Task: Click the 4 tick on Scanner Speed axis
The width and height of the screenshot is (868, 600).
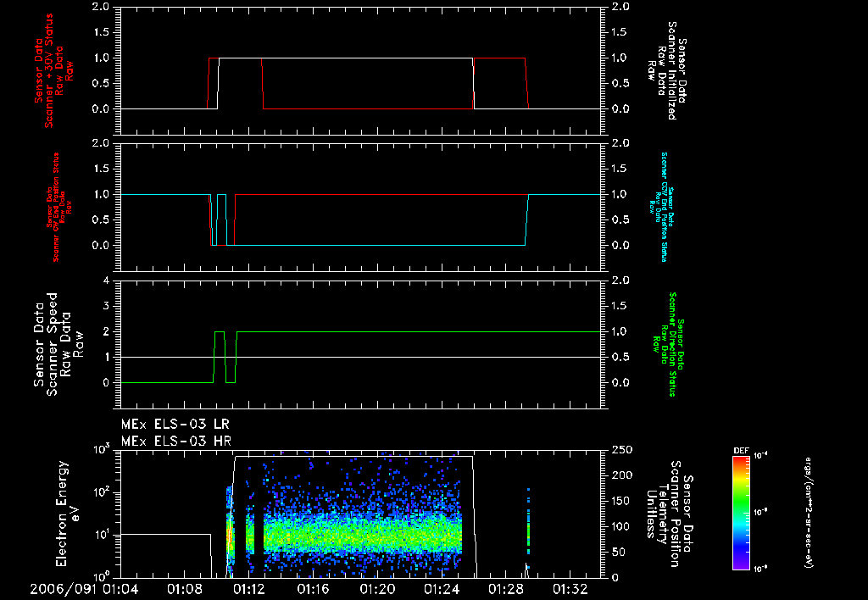Action: point(106,281)
